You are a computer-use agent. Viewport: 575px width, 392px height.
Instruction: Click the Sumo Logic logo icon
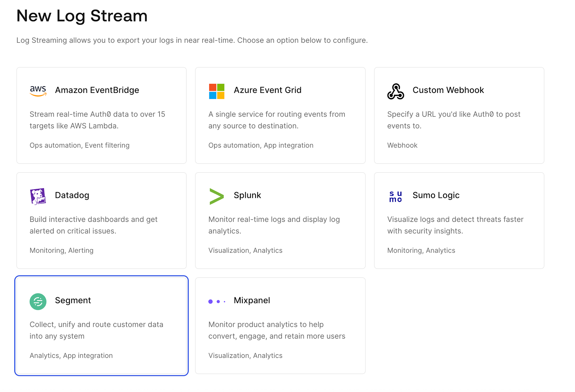click(395, 197)
